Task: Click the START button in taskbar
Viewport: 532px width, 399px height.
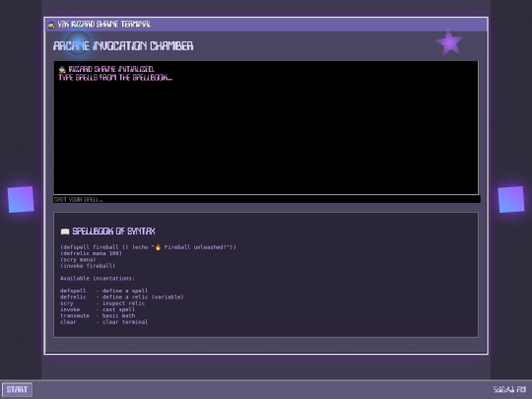Action: point(17,389)
